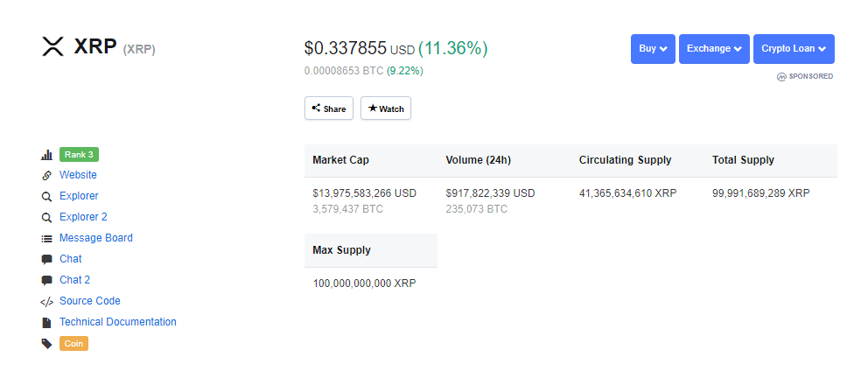Click the code brackets icon beside Source Code
The height and width of the screenshot is (371, 868).
(x=46, y=302)
